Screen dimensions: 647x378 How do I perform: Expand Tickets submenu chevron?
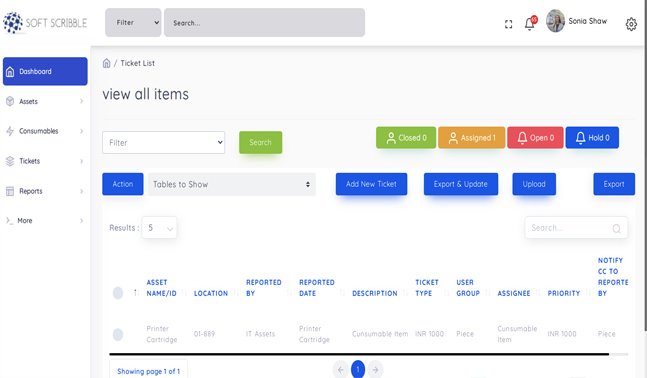click(81, 161)
